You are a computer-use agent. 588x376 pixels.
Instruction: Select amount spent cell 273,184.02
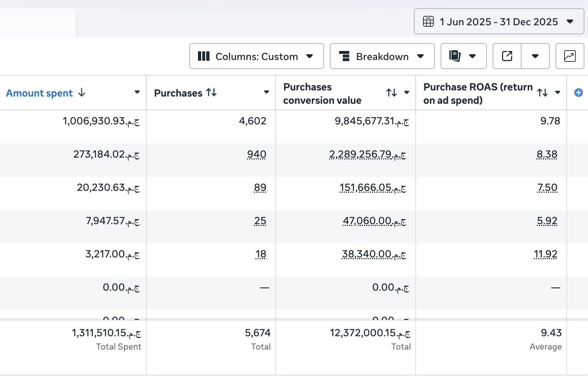click(107, 155)
